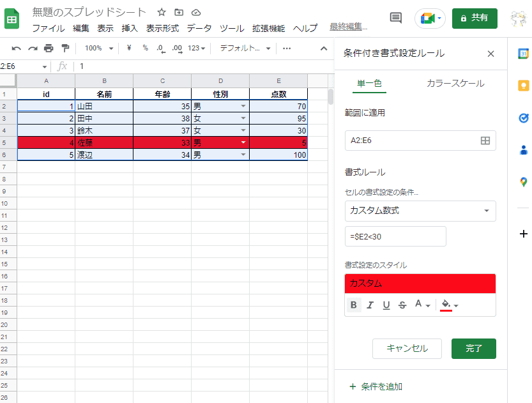
Task: Undo the last action
Action: pyautogui.click(x=17, y=48)
